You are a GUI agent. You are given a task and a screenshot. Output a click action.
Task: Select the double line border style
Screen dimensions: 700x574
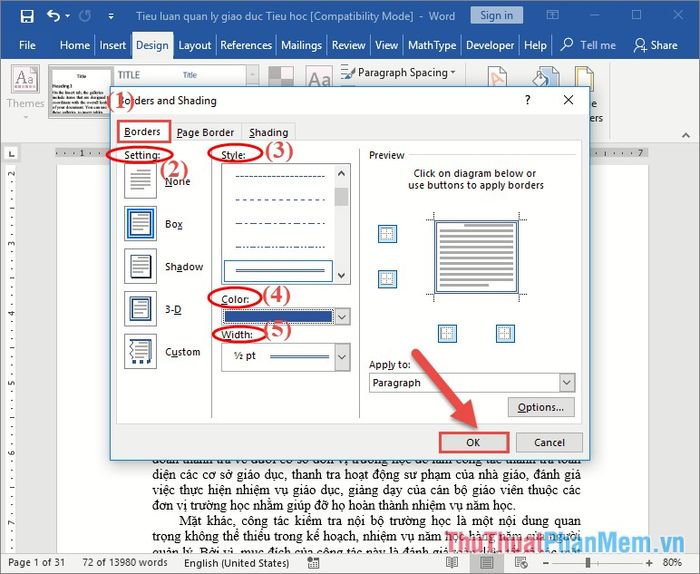click(x=279, y=270)
